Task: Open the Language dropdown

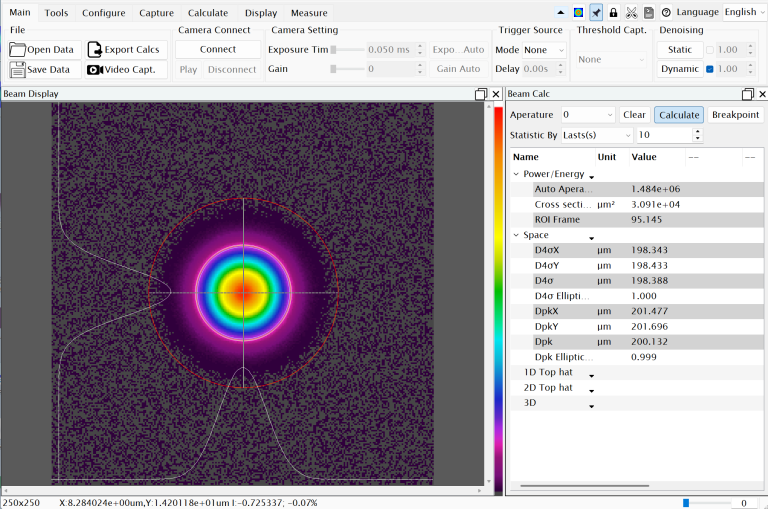Action: pos(745,12)
